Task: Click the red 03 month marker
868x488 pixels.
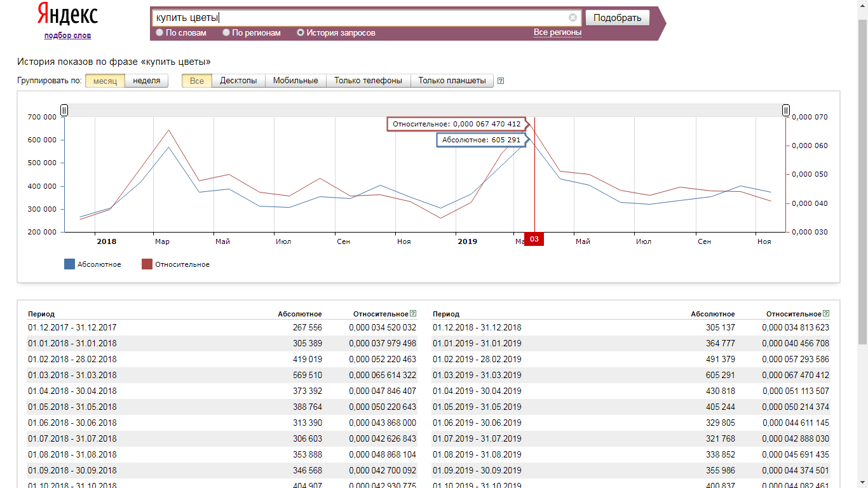Action: tap(534, 240)
